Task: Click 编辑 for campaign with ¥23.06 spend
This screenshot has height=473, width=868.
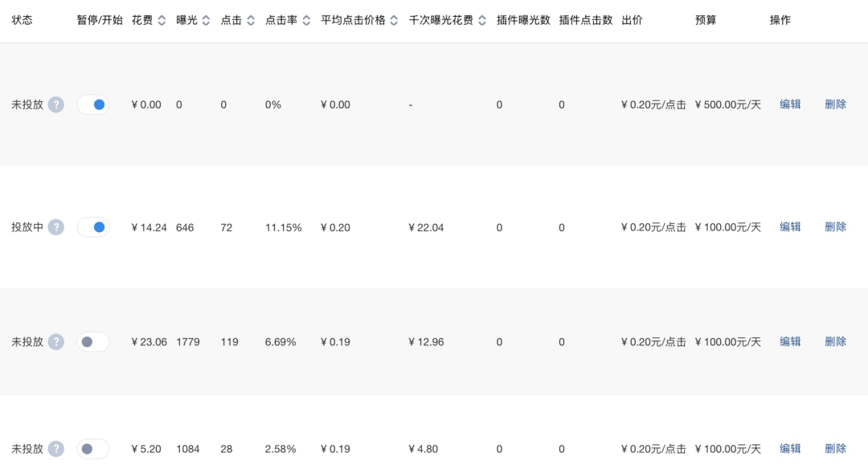Action: tap(790, 342)
